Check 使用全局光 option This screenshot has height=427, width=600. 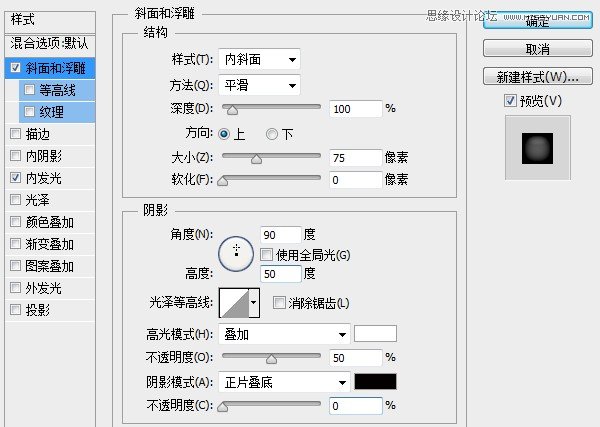tap(266, 254)
